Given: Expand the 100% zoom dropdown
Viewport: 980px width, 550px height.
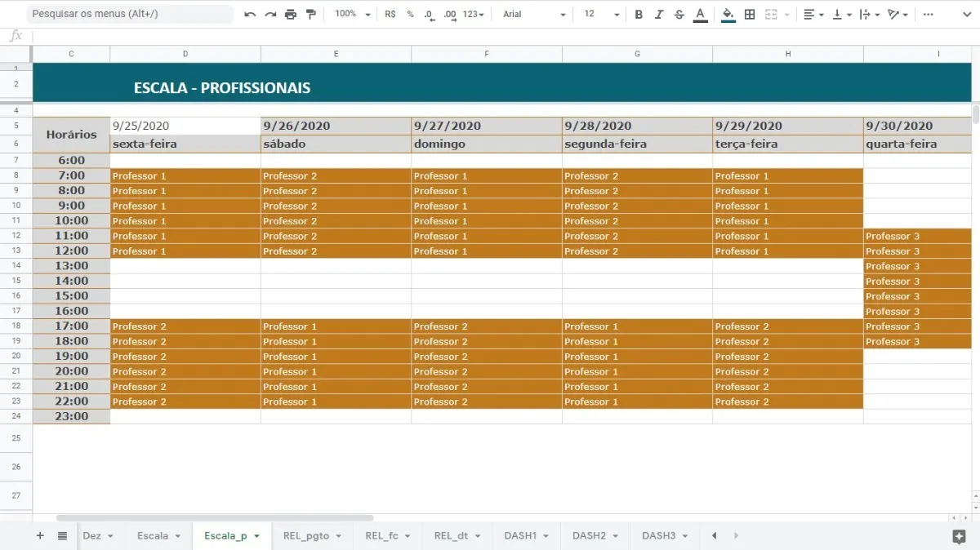Looking at the screenshot, I should 353,15.
